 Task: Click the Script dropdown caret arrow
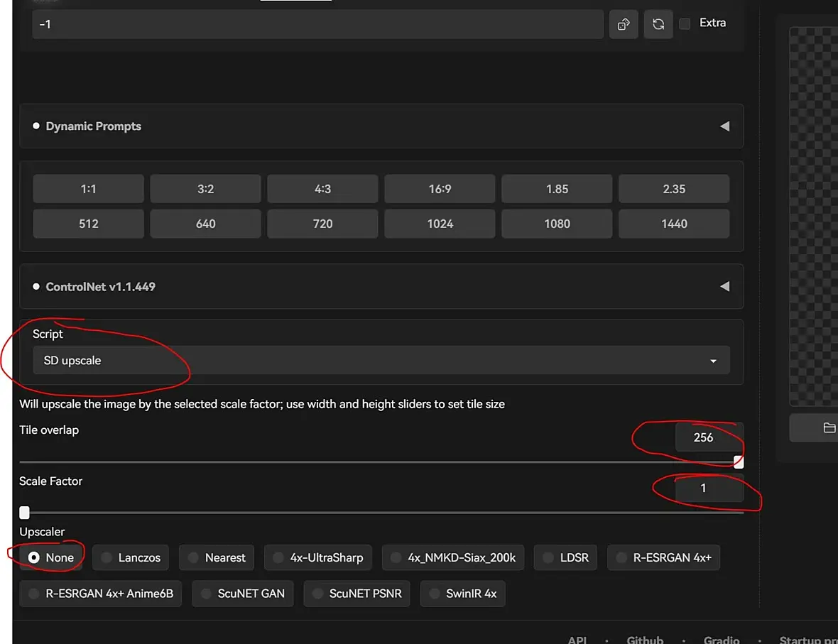[x=713, y=361]
